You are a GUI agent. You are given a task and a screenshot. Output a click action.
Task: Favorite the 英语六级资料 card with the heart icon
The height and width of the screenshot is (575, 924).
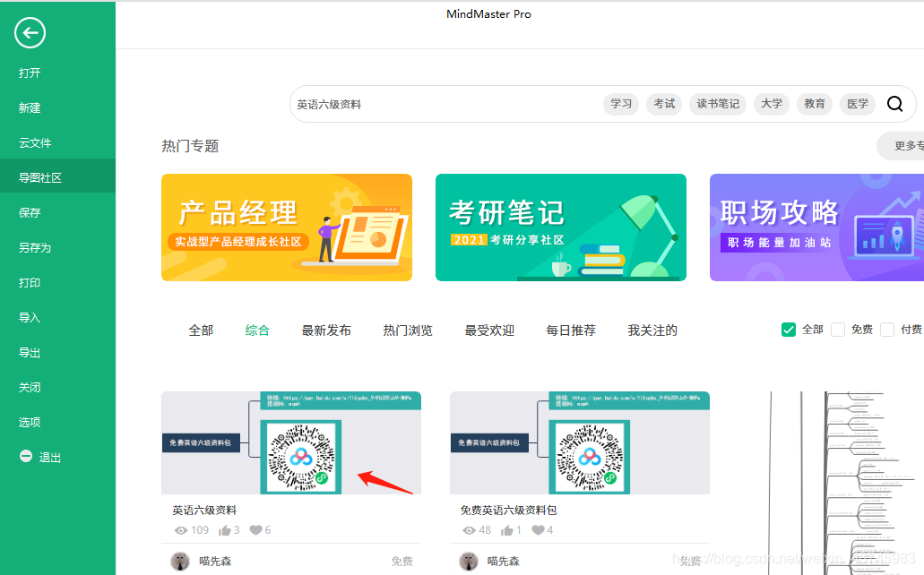coord(255,530)
